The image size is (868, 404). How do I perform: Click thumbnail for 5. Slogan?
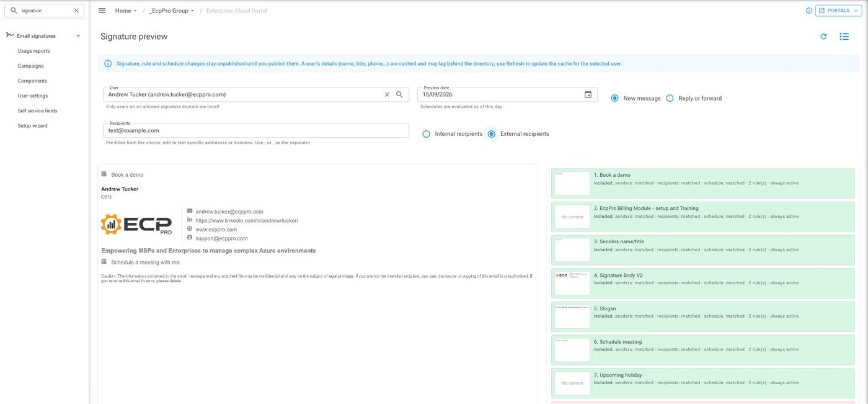(x=572, y=316)
